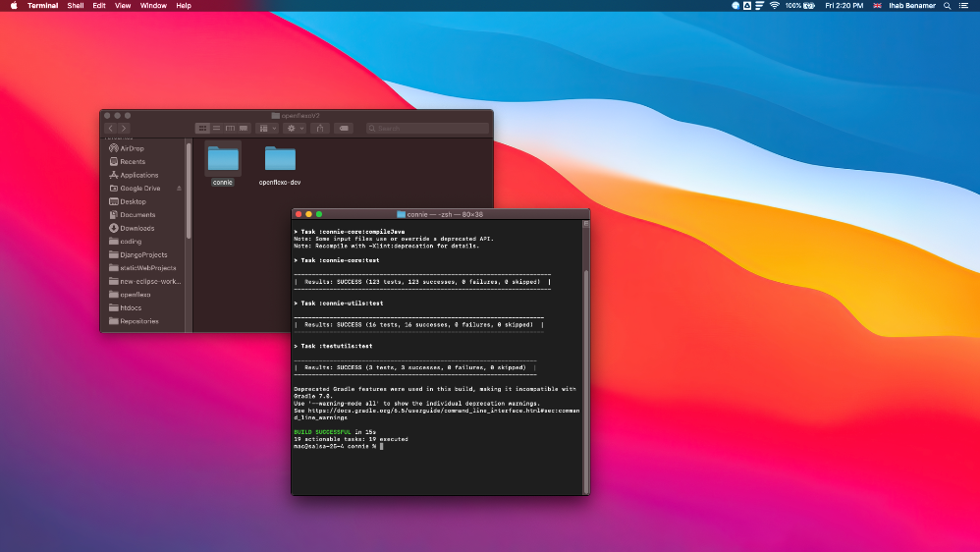The height and width of the screenshot is (552, 980).
Task: Open the Apple menu
Action: pos(14,6)
